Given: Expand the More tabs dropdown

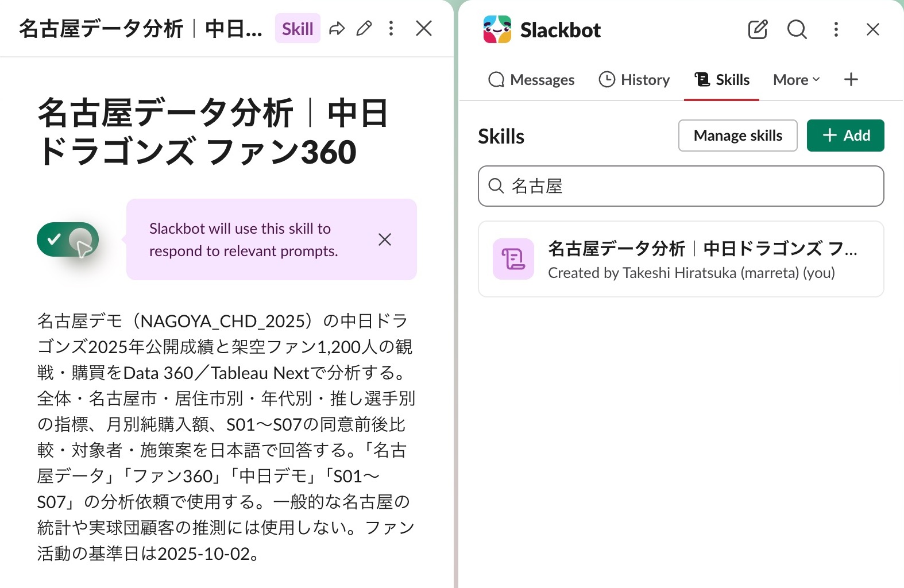Looking at the screenshot, I should point(797,80).
